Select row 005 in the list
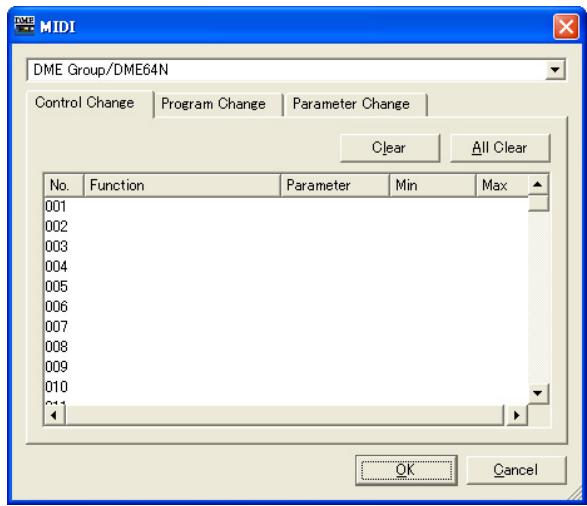 (286, 287)
